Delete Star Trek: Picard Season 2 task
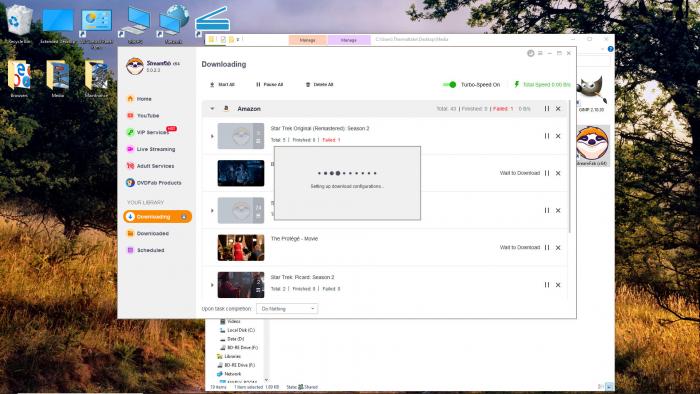Image resolution: width=700 pixels, height=394 pixels. [558, 285]
